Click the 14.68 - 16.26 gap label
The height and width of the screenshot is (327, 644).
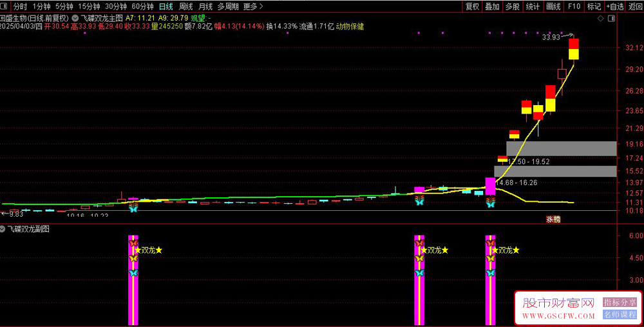pyautogui.click(x=516, y=183)
